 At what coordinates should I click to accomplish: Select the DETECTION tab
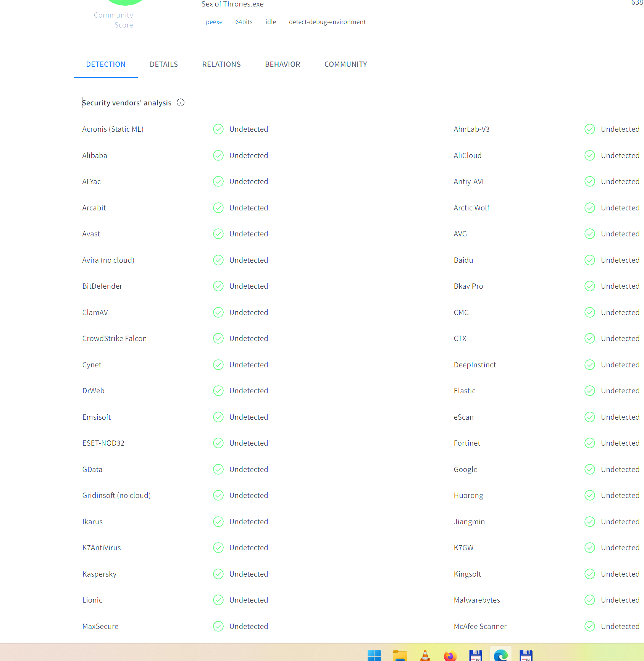tap(106, 64)
